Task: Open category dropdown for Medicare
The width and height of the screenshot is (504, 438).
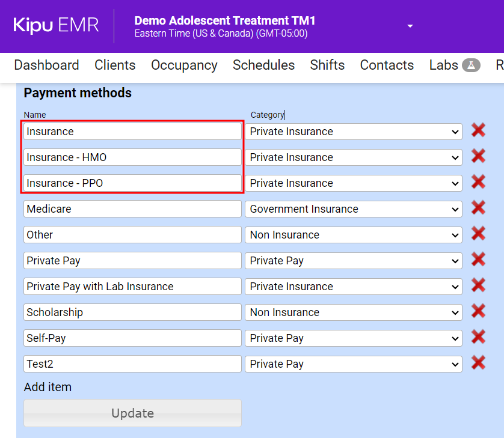Action: (353, 209)
